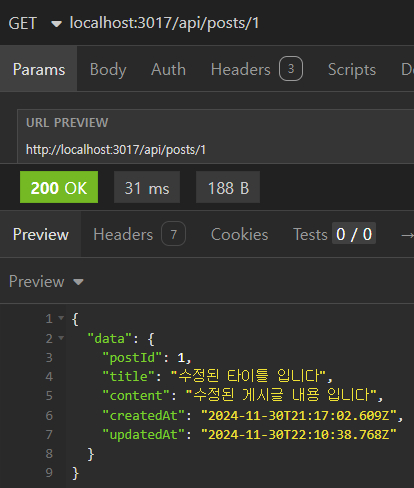Open the response Headers tab with badge 7

[139, 234]
